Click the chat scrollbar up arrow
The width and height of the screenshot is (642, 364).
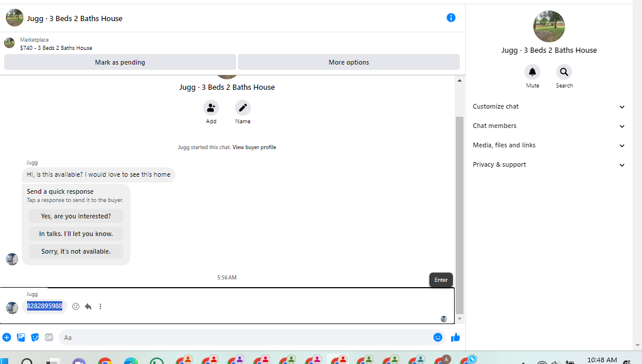[459, 80]
